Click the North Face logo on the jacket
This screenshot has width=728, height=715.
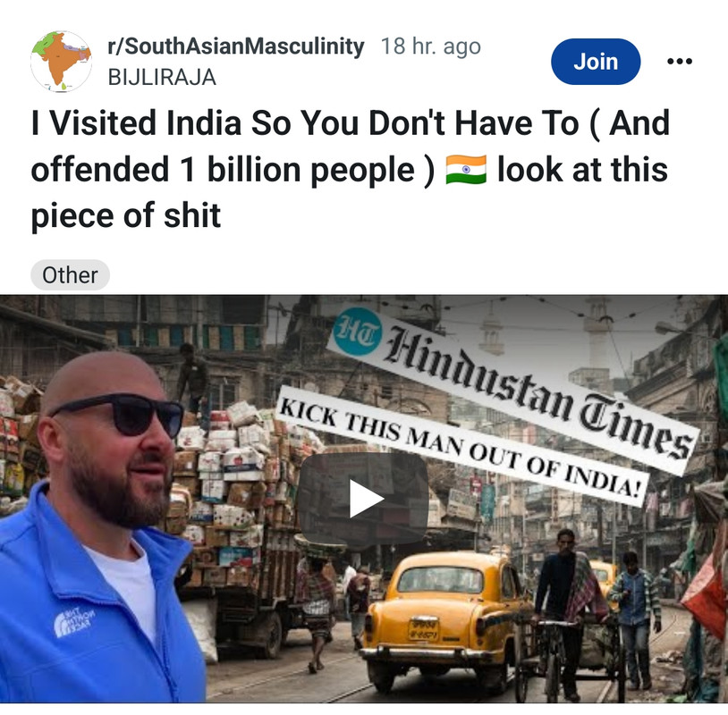pos(74,622)
